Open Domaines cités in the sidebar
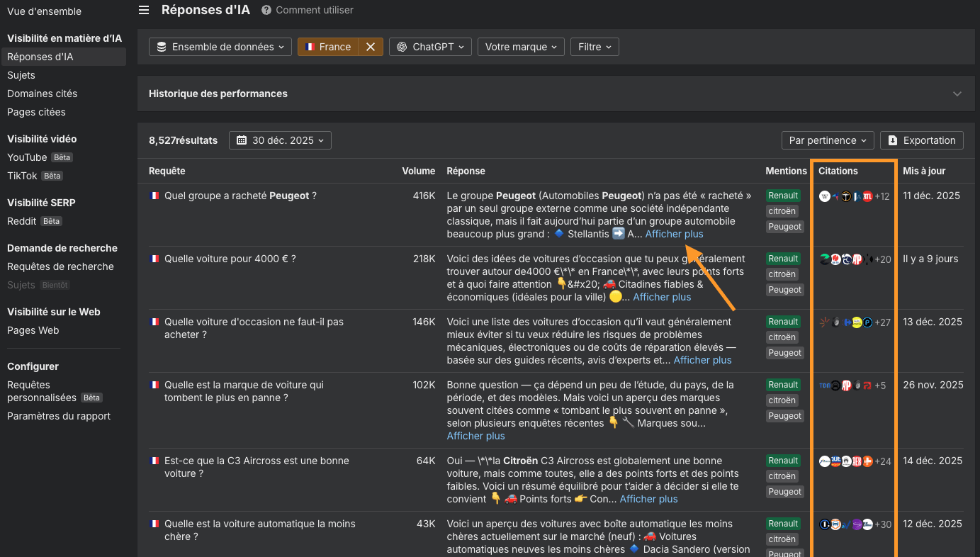Screen dimensions: 980x557 tap(42, 94)
